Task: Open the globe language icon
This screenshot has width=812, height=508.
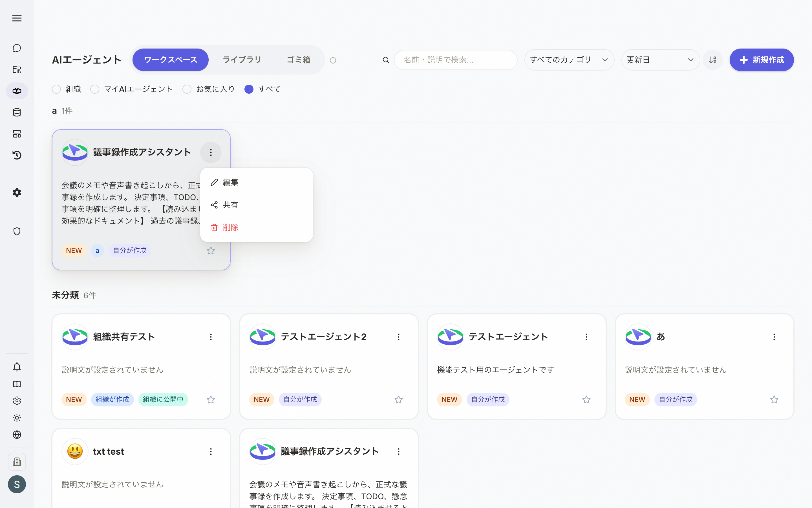Action: 17,435
